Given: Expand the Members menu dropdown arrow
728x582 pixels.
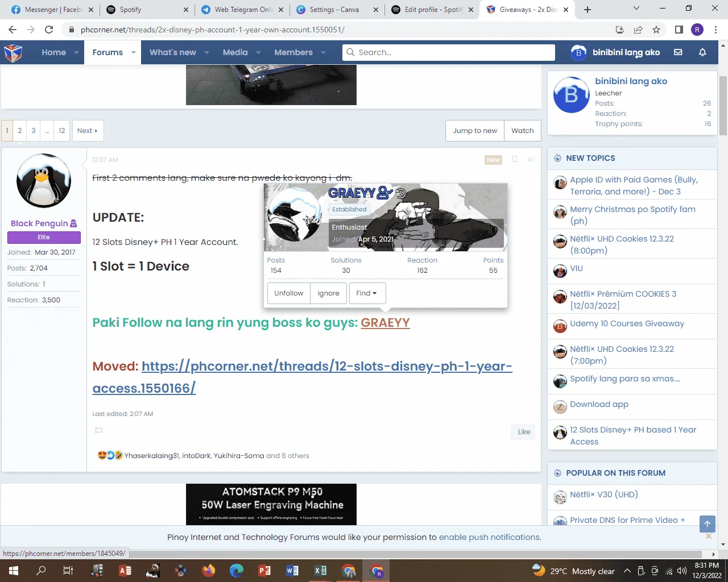Looking at the screenshot, I should click(323, 52).
